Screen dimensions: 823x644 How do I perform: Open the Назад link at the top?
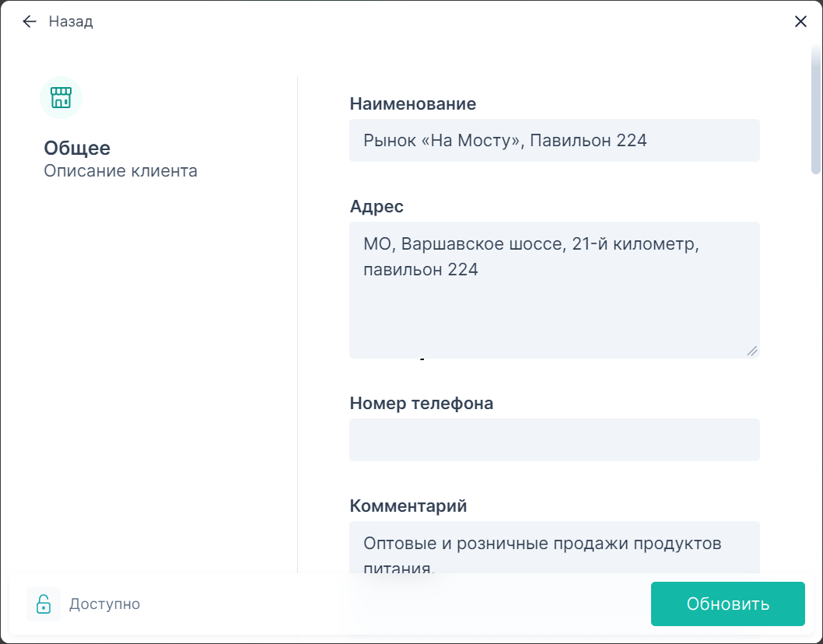click(71, 21)
